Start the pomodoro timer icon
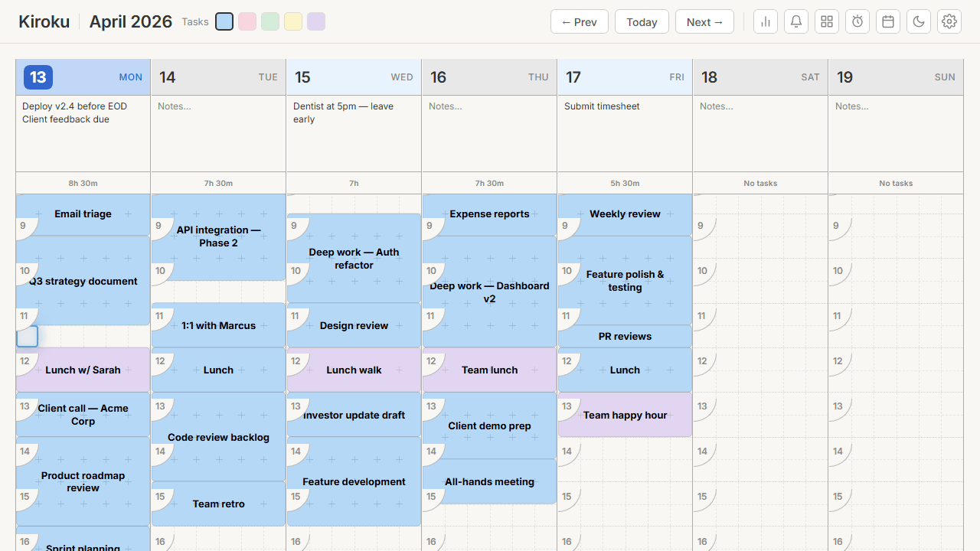Viewport: 980px width, 551px height. (857, 21)
